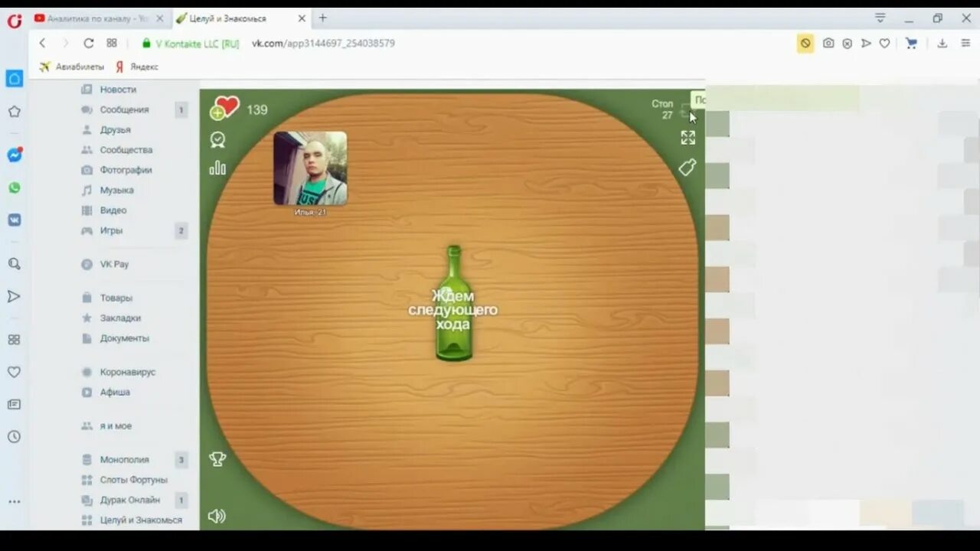The width and height of the screenshot is (980, 551).
Task: Open VK panel in the Opera sidebar
Action: [x=14, y=220]
